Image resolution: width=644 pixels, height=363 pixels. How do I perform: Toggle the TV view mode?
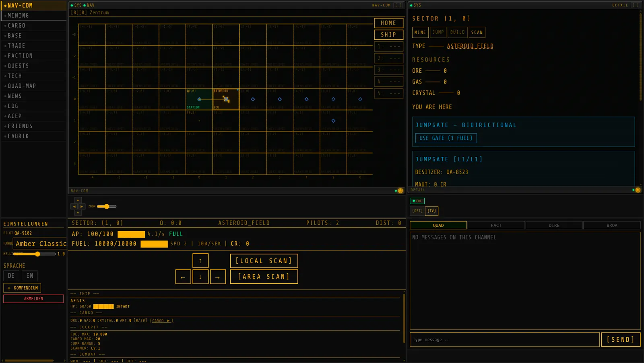point(432,211)
